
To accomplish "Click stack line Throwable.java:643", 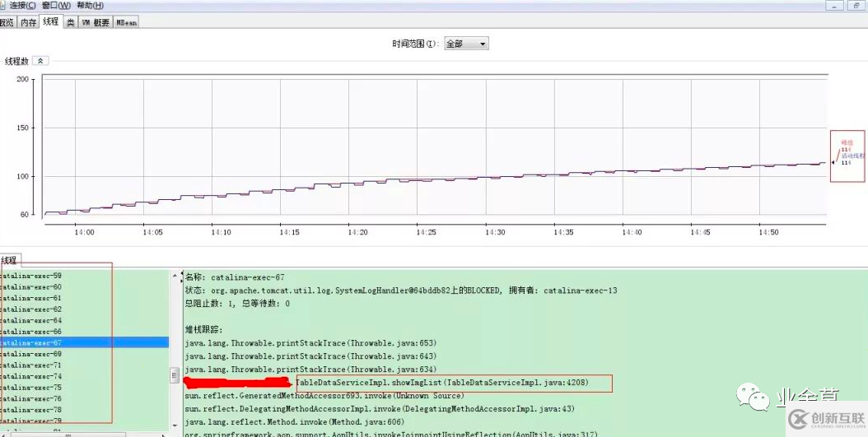I will click(x=310, y=356).
